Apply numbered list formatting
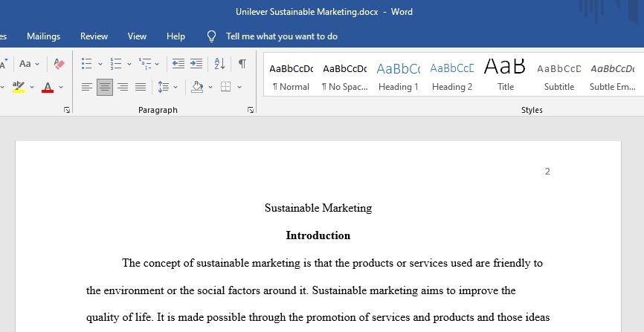The image size is (644, 332). pos(116,64)
